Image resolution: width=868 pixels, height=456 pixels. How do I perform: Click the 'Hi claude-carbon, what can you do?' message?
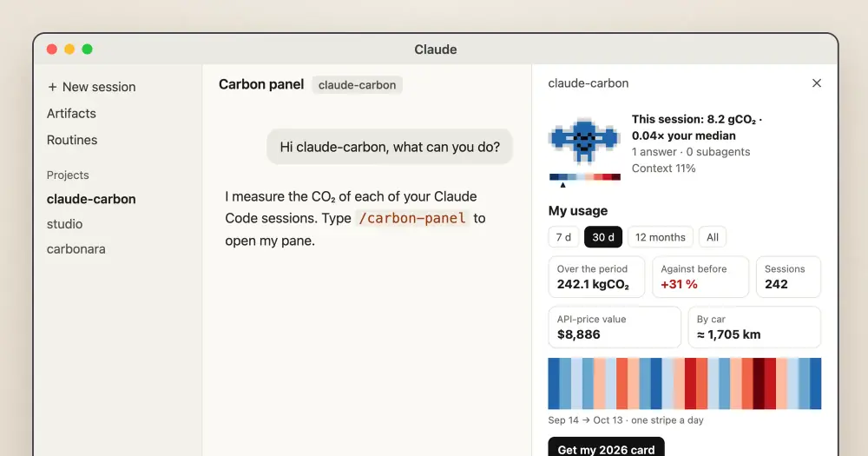pos(390,147)
